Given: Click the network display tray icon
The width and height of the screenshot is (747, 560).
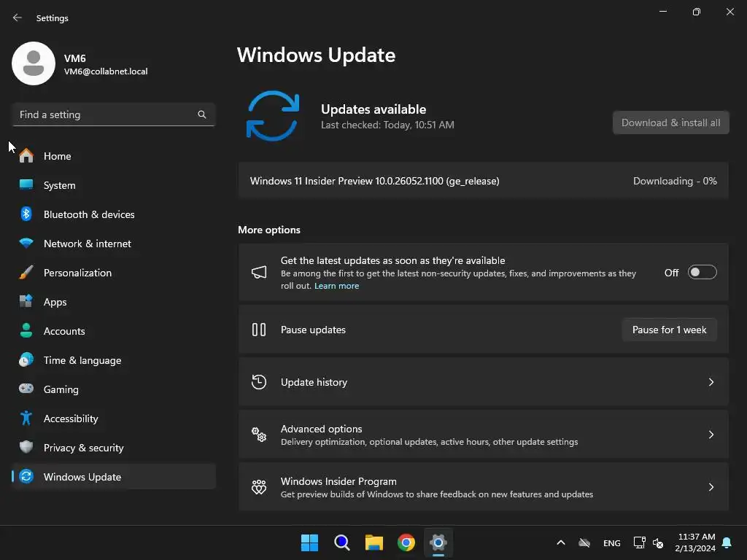Looking at the screenshot, I should click(639, 542).
